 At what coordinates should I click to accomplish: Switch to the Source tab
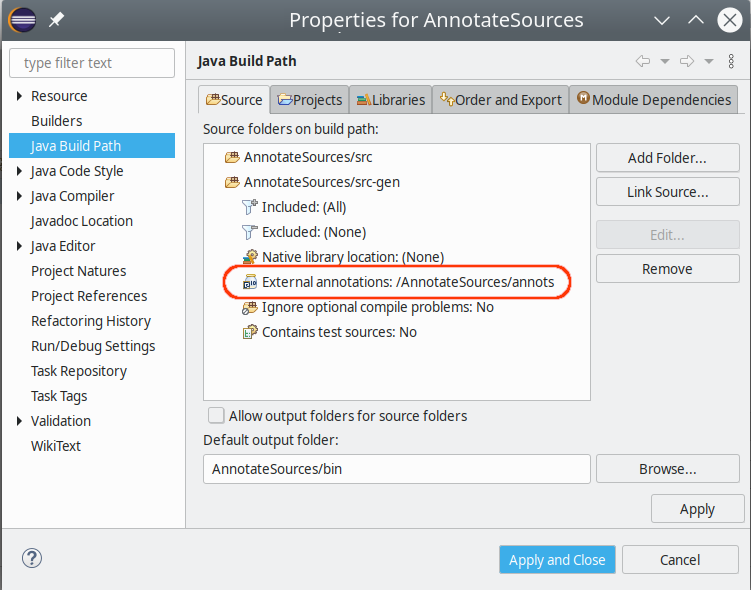tap(234, 100)
